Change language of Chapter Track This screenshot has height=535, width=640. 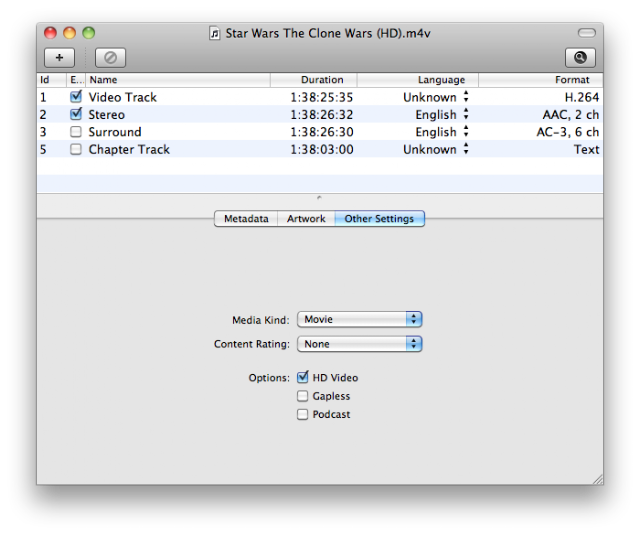[x=466, y=149]
